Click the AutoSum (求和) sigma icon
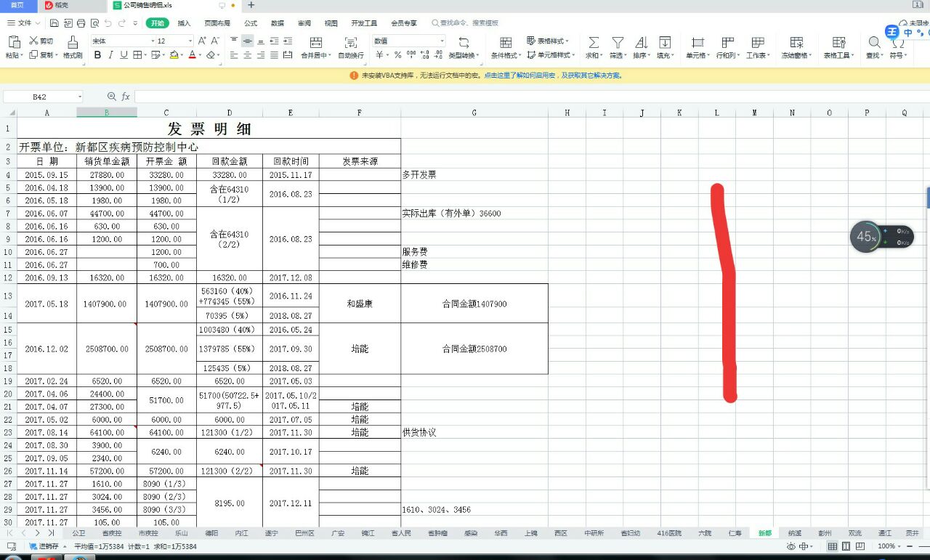 coord(594,43)
